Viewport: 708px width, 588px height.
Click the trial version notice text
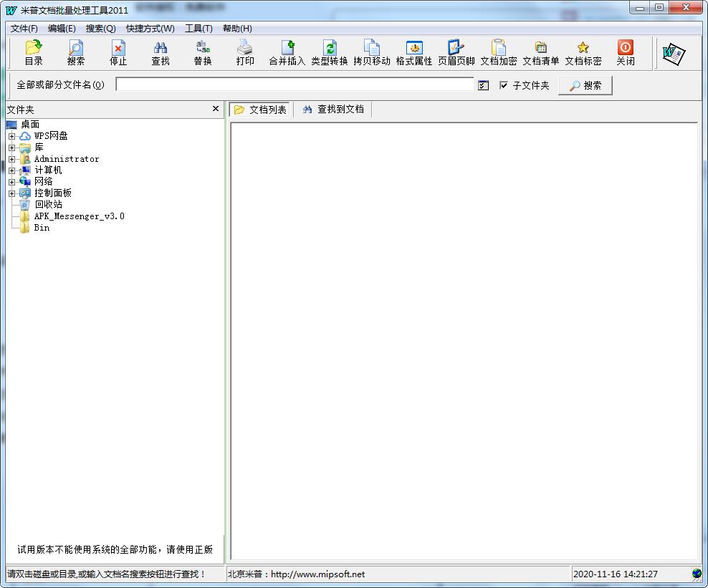[x=115, y=549]
